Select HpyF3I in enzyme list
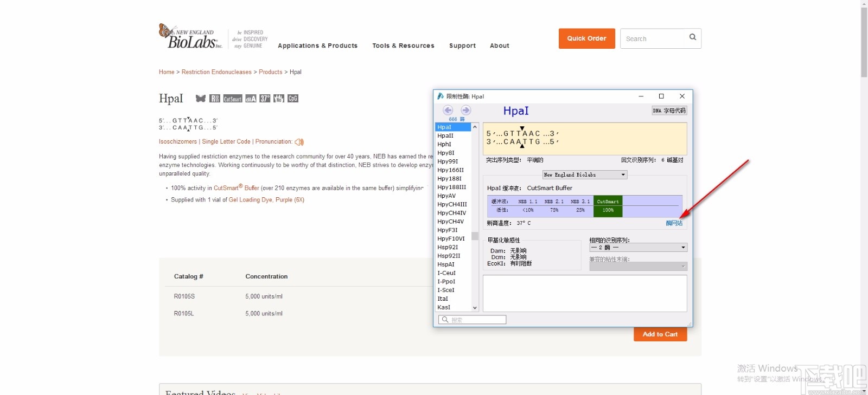Screen dimensions: 868x395 453,230
